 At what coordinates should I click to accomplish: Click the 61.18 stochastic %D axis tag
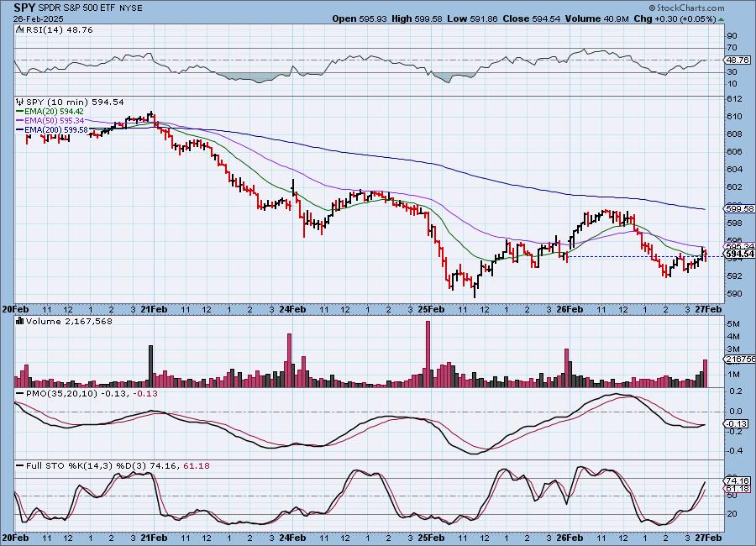click(x=738, y=489)
